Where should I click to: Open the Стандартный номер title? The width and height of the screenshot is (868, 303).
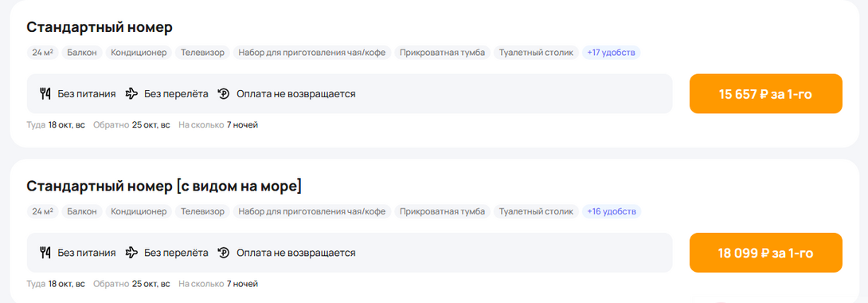[100, 27]
